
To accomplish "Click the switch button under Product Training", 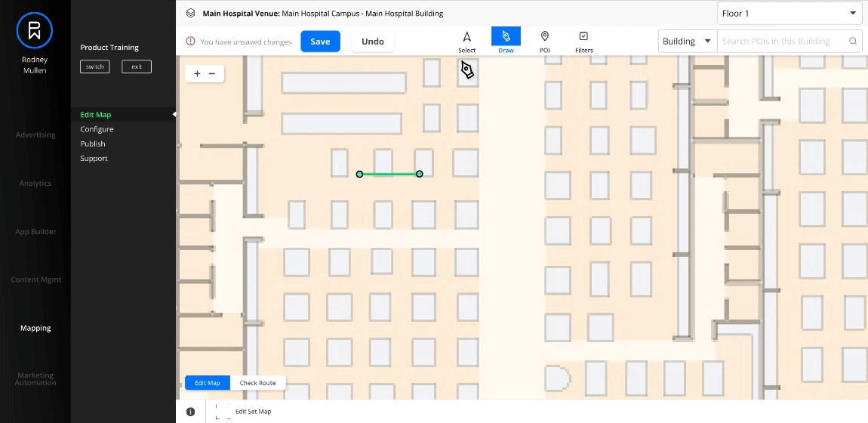I will 94,66.
